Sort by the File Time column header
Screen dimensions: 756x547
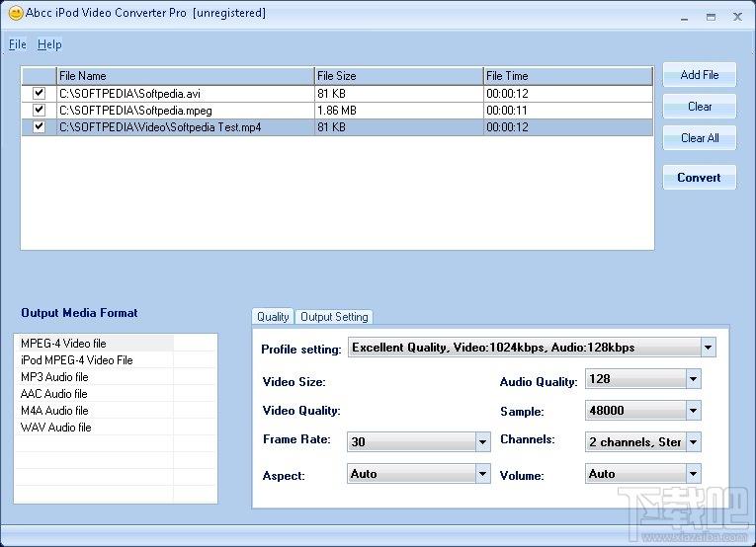coord(568,76)
